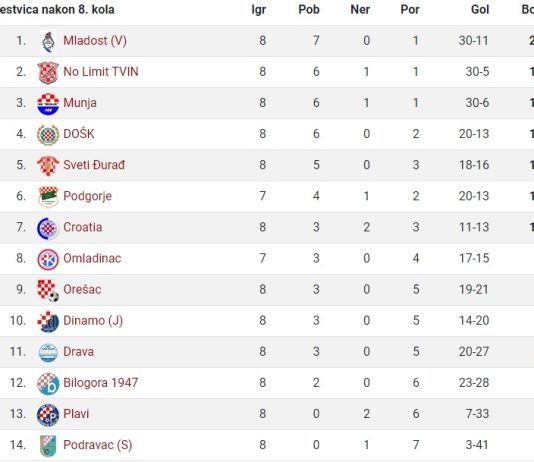
Task: Click the Omladinac club logo
Action: point(48,259)
